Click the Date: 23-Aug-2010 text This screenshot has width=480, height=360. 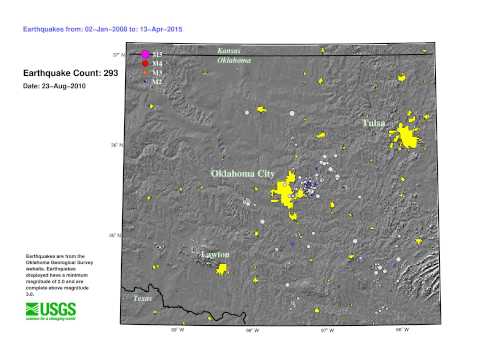(54, 86)
